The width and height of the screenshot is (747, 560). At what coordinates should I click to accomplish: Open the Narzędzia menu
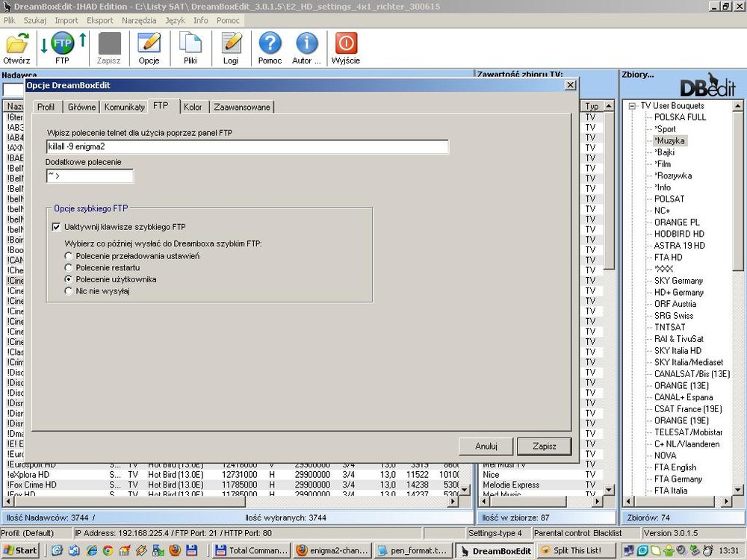coord(139,20)
